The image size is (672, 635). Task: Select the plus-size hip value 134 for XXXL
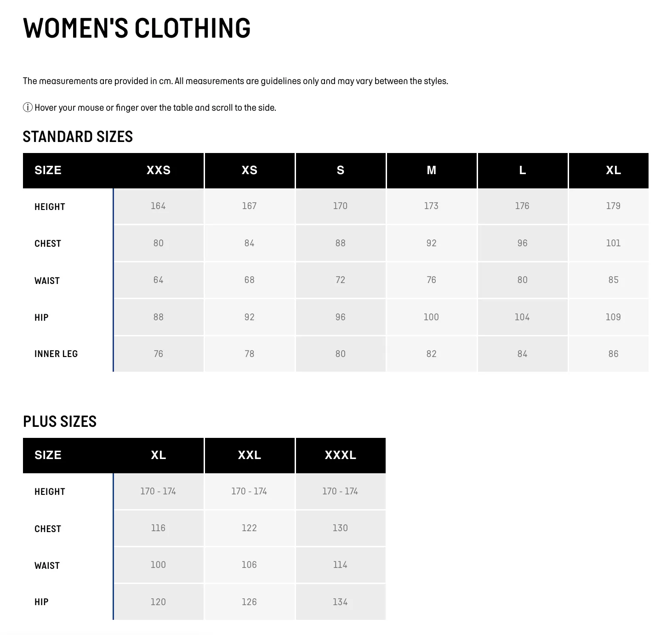[x=341, y=602]
